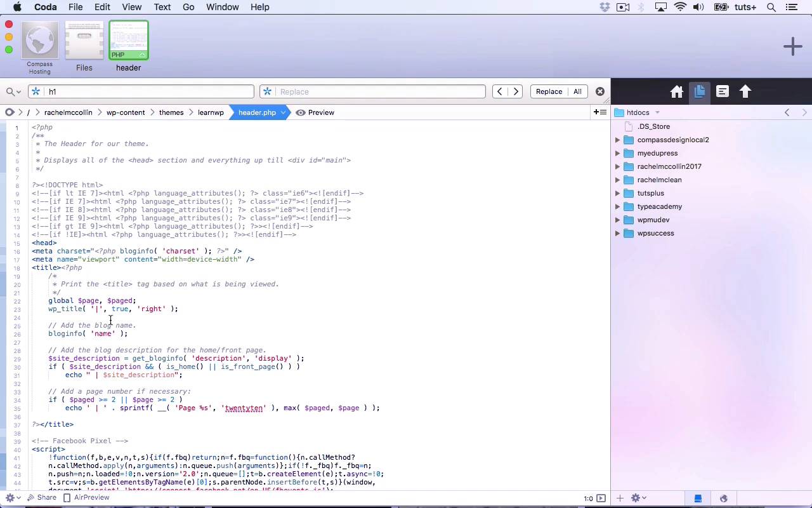
Task: Expand the rachelmccollin2017 folder
Action: coord(617,166)
